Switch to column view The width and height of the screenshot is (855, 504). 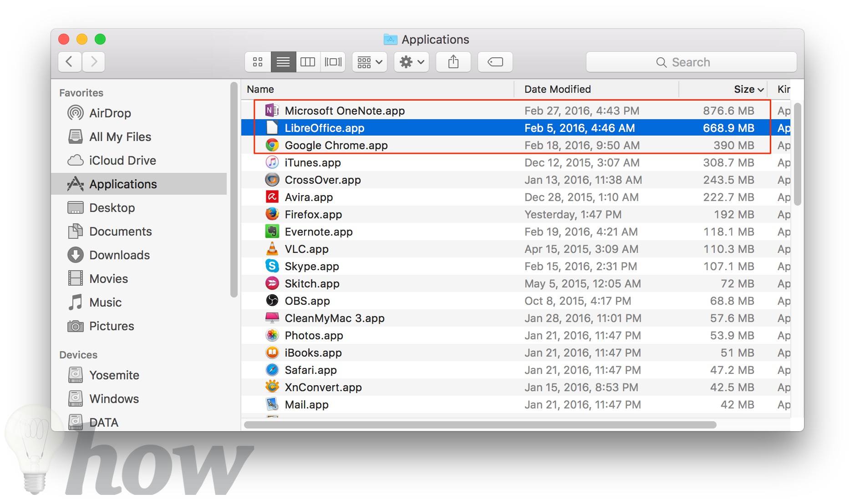point(308,62)
